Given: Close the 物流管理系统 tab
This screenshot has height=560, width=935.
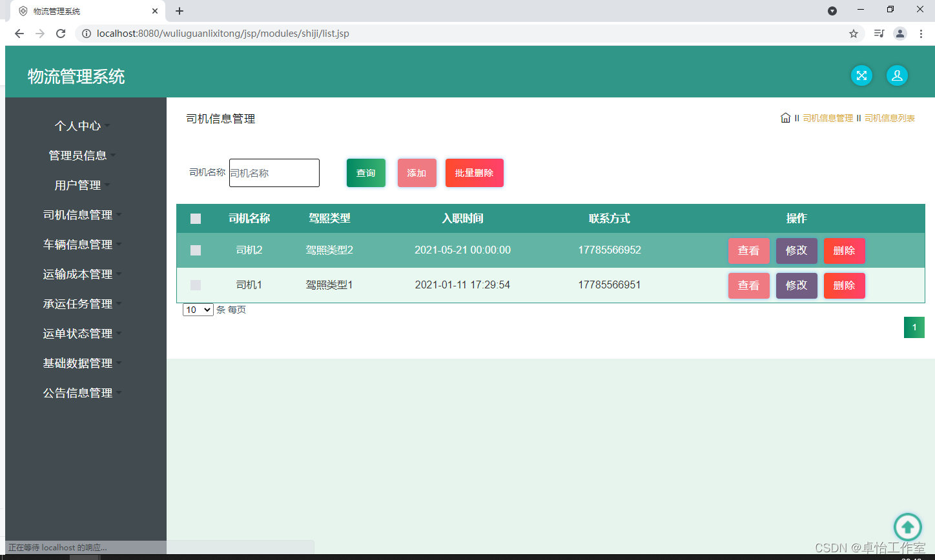Looking at the screenshot, I should click(x=155, y=11).
